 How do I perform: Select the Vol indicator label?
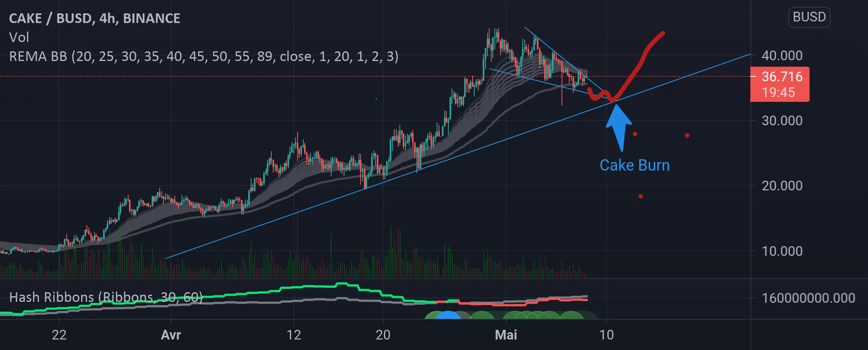[19, 38]
